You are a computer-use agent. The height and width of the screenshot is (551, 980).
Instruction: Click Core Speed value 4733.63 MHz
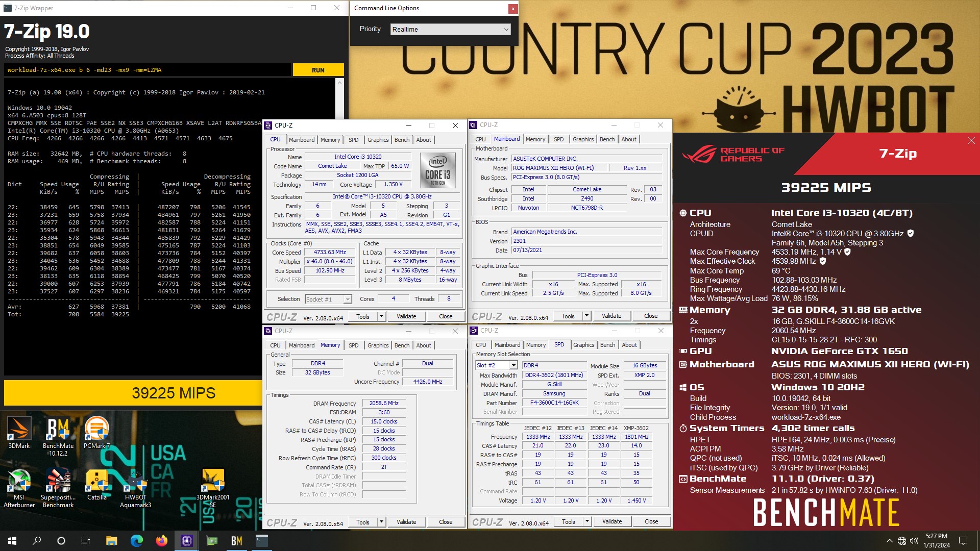[330, 253]
